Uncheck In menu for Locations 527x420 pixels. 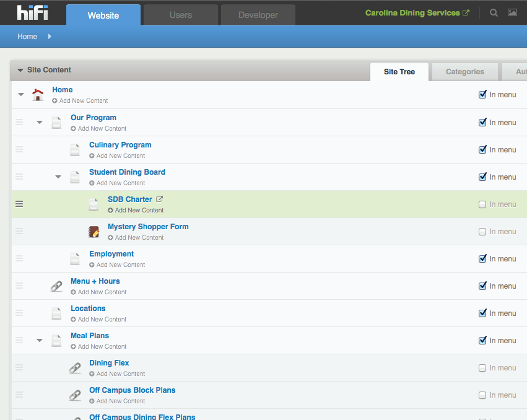coord(482,313)
